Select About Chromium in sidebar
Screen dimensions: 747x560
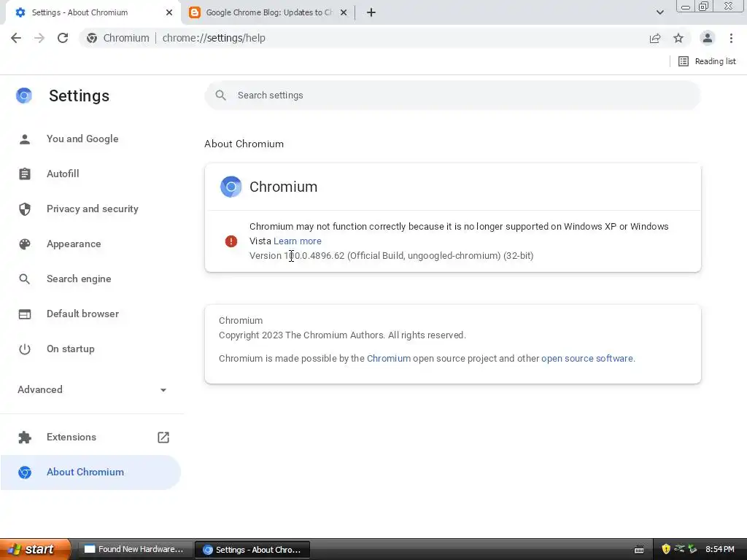pos(90,472)
